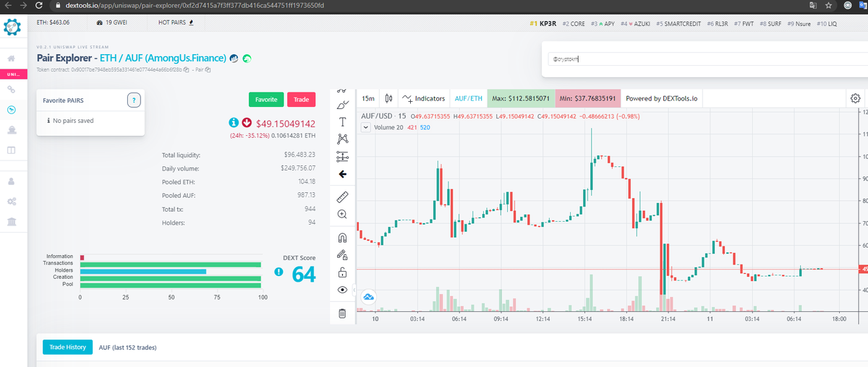Viewport: 868px width, 367px height.
Task: Collapse the Volume indicator legend
Action: [365, 127]
